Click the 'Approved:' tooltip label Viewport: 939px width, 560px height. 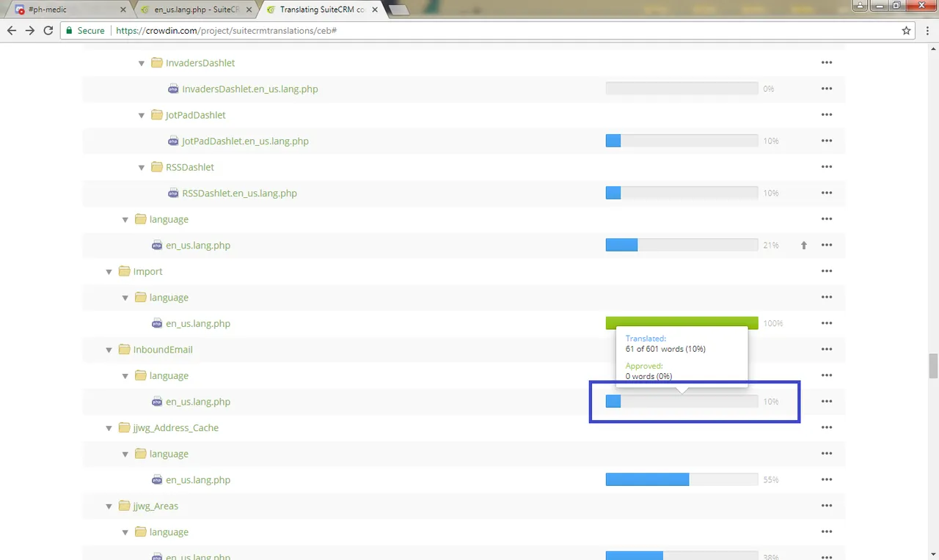[x=644, y=366]
